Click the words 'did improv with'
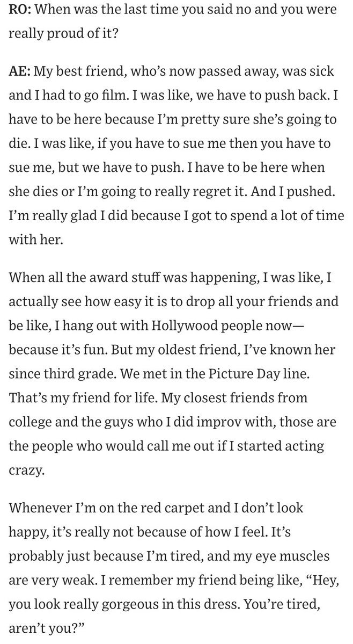This screenshot has height=644, width=353. point(230,423)
